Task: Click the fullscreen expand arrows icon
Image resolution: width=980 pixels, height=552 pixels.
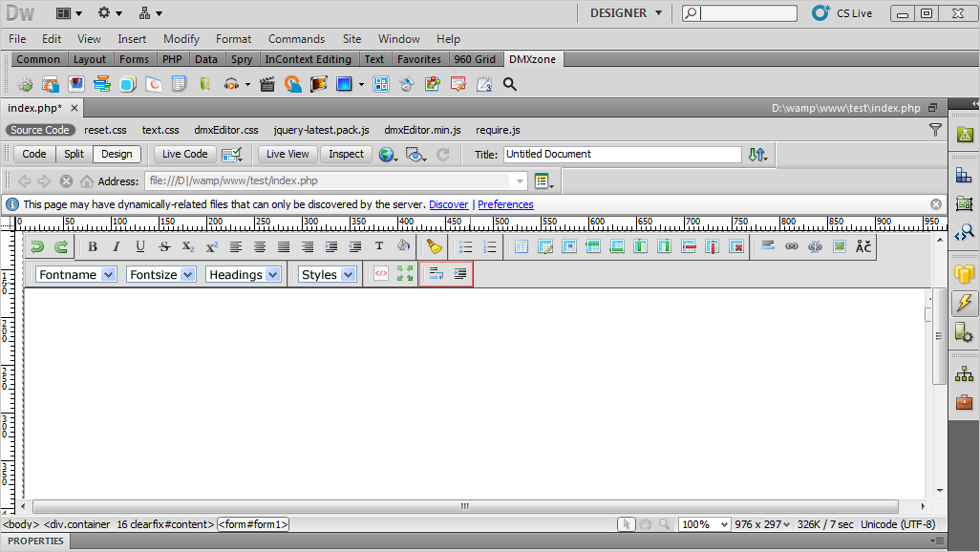Action: tap(405, 274)
